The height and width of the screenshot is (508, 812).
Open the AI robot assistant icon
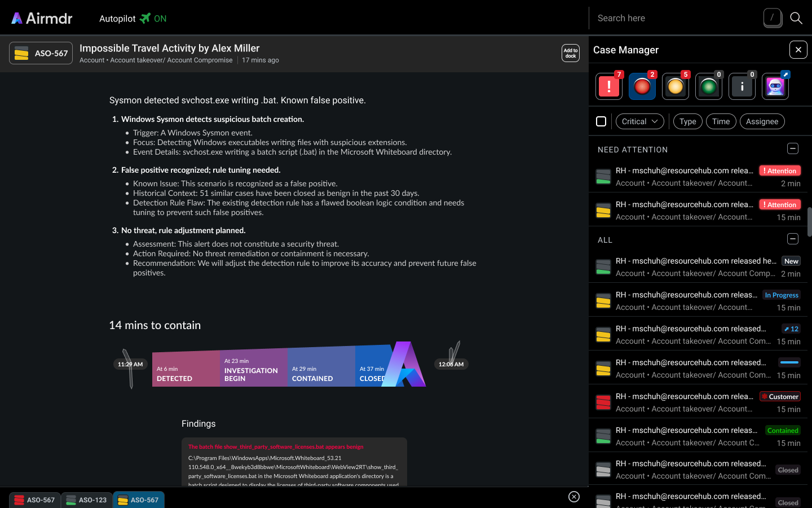tap(775, 86)
